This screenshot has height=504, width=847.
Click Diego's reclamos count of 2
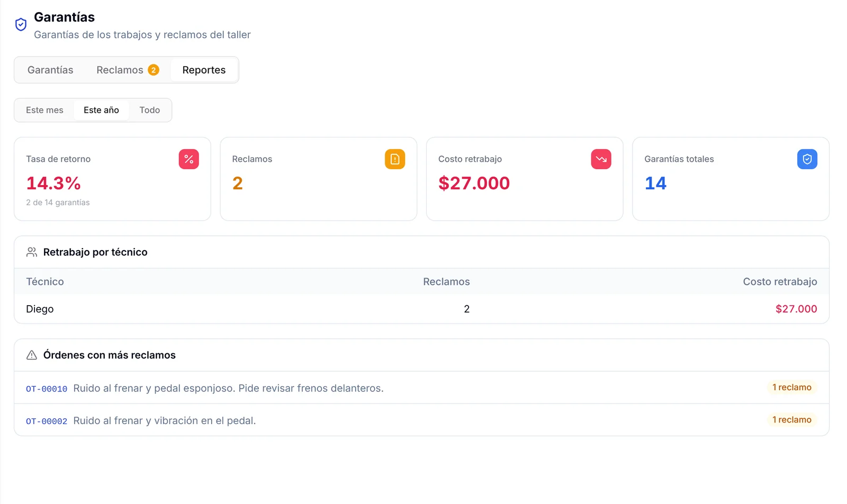click(x=466, y=309)
